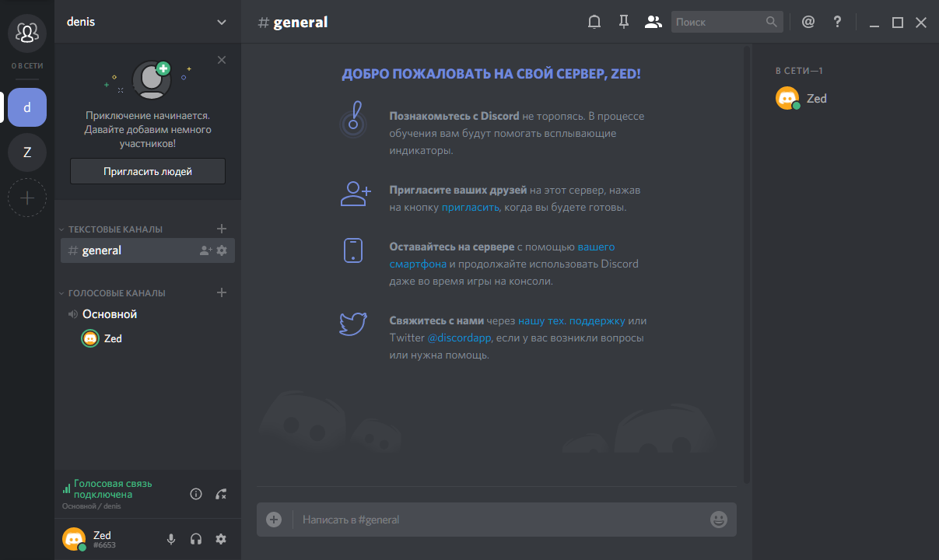Open the 'вашего смартфона' link
The height and width of the screenshot is (560, 939).
pyautogui.click(x=502, y=255)
